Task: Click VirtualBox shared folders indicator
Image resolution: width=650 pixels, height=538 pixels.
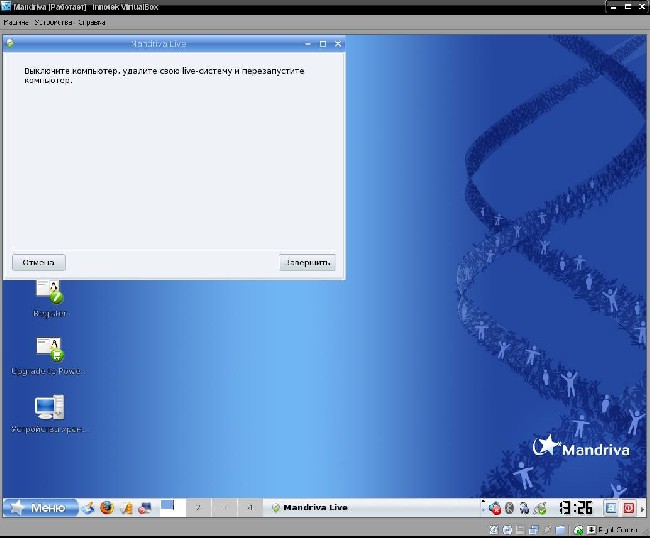Action: coord(560,529)
